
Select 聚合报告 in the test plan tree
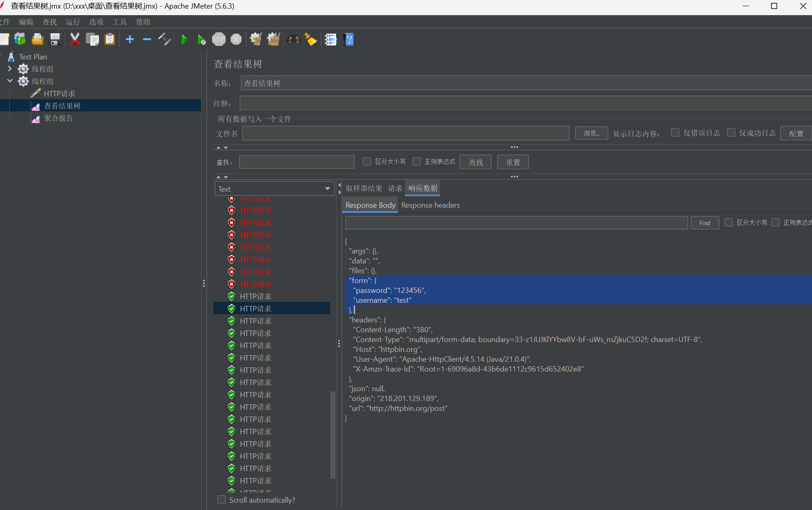click(x=58, y=118)
